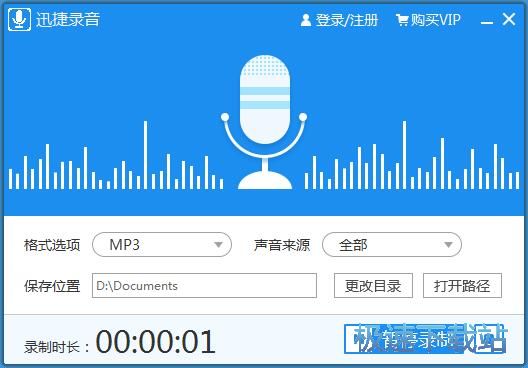528x368 pixels.
Task: Open the 购买VIP purchase link
Action: (x=435, y=20)
